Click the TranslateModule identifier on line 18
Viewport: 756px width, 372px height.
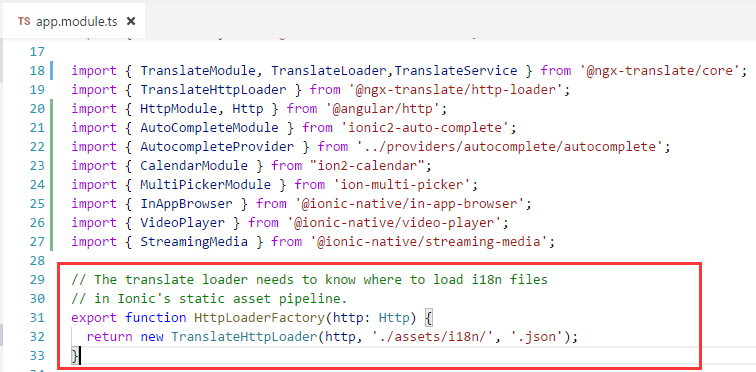pos(198,71)
